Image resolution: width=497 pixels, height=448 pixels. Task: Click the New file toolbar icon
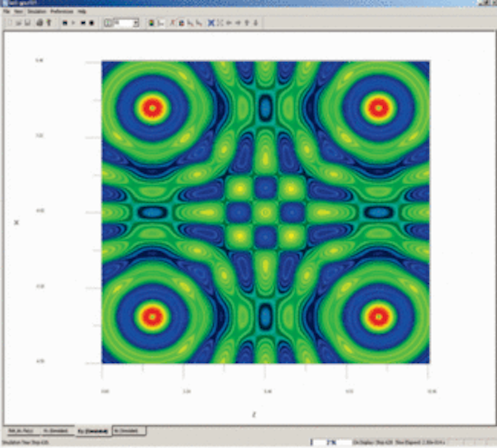[10, 23]
